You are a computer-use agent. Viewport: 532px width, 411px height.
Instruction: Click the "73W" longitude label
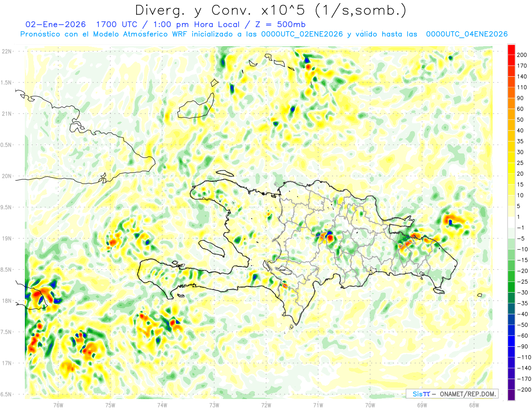(x=214, y=405)
